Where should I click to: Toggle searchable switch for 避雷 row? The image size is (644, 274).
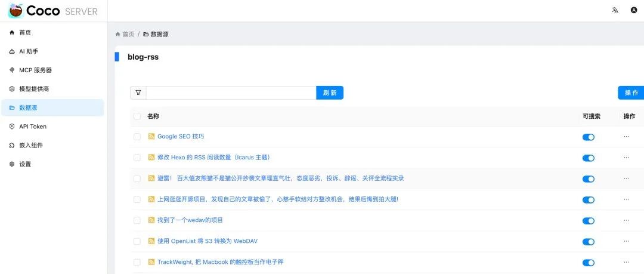pos(588,179)
